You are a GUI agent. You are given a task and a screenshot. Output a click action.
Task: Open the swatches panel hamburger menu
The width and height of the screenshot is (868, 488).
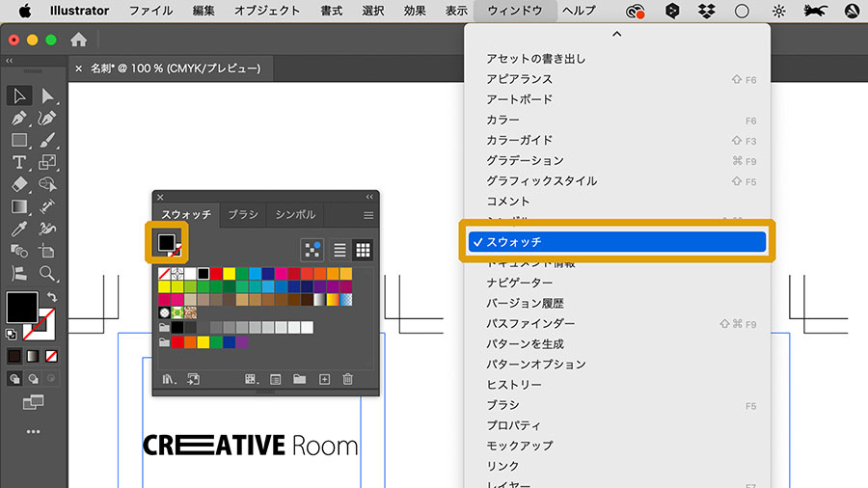(368, 215)
